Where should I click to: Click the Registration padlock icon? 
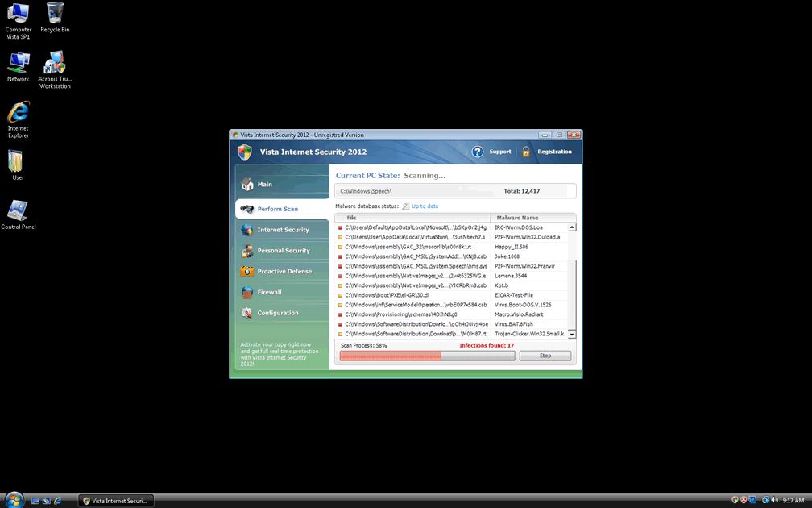click(x=526, y=152)
